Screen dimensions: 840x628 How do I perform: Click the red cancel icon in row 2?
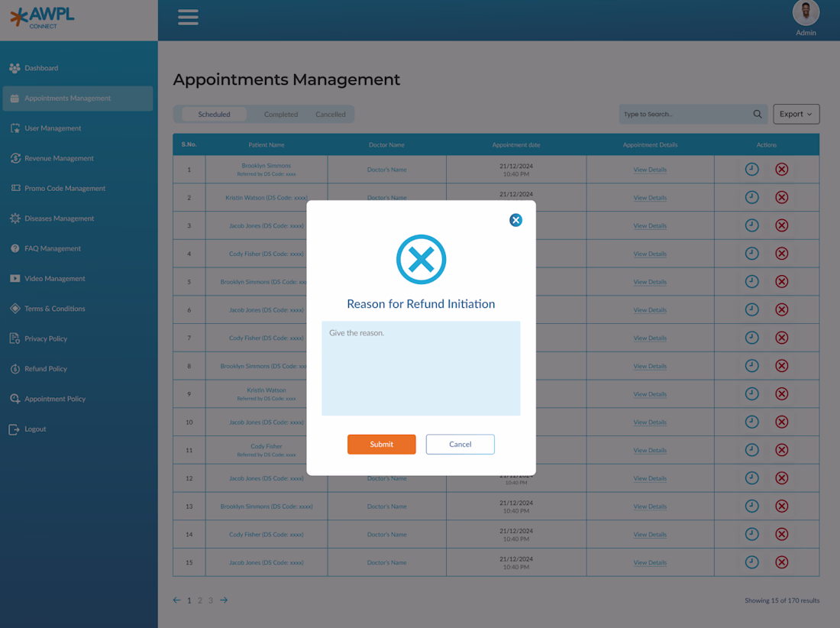[782, 197]
